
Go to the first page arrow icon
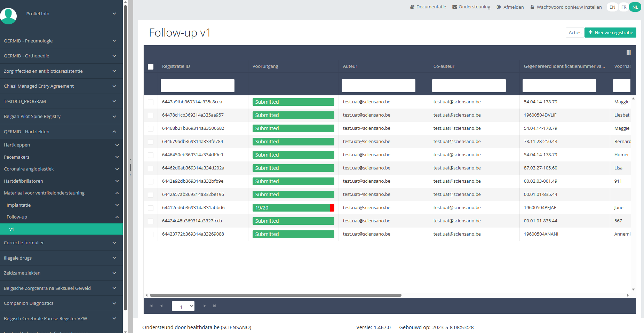coord(151,306)
